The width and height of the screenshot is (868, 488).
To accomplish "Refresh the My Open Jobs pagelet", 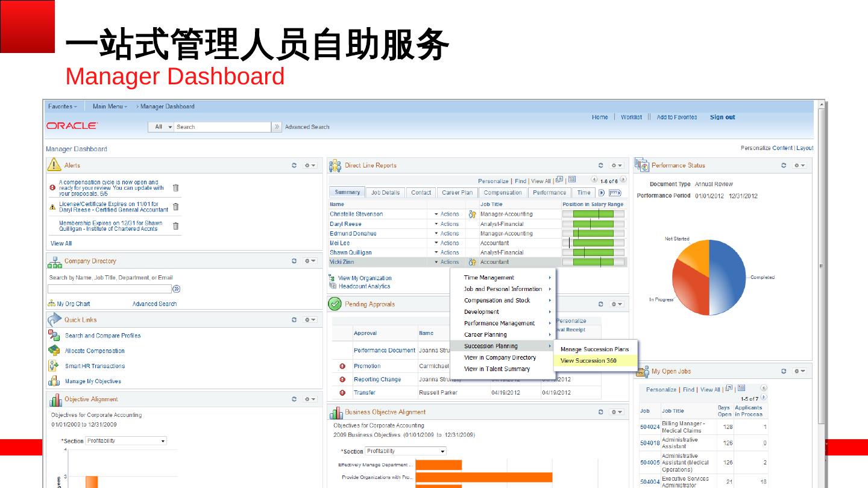I will pos(784,371).
